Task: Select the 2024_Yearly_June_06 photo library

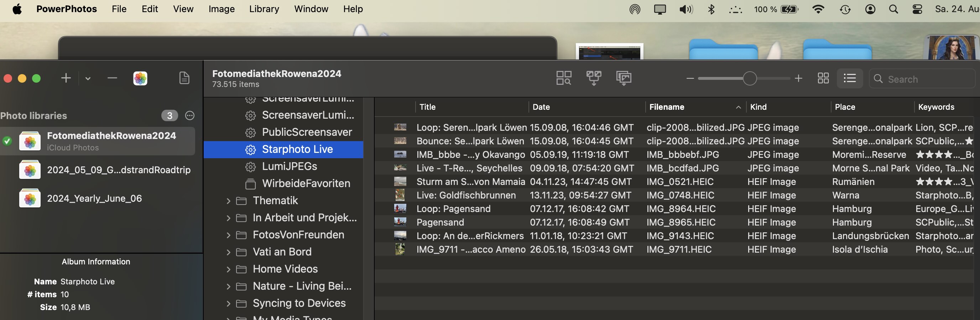Action: 94,198
